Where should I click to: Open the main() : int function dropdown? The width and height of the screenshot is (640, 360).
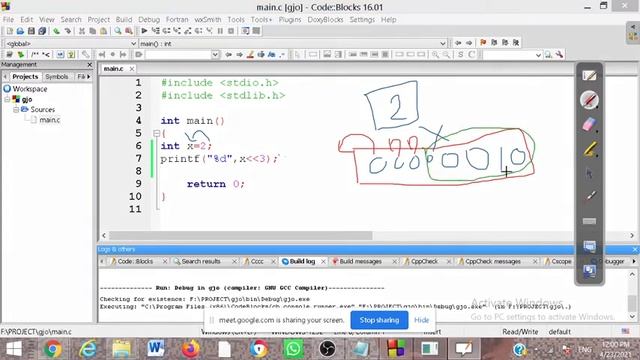coord(443,43)
